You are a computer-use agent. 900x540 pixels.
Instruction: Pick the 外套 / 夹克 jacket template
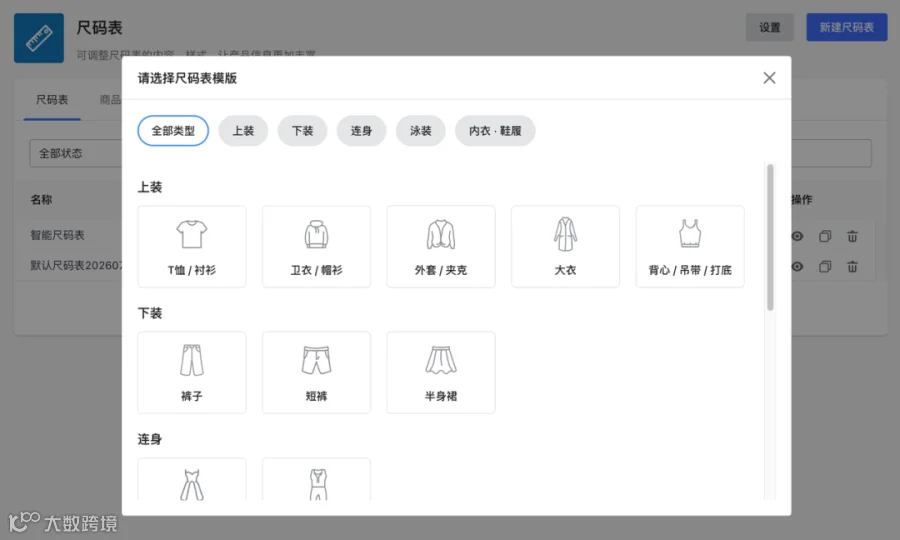pos(441,246)
